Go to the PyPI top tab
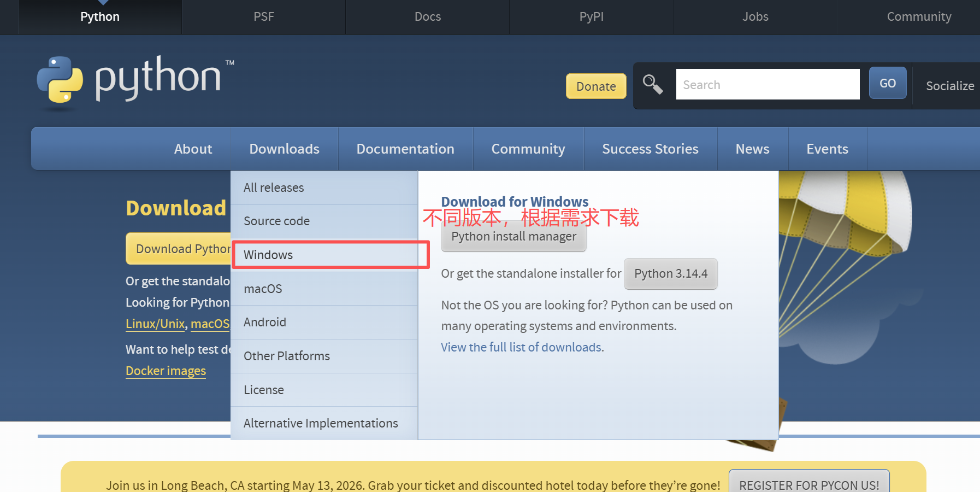The height and width of the screenshot is (492, 980). click(x=592, y=17)
